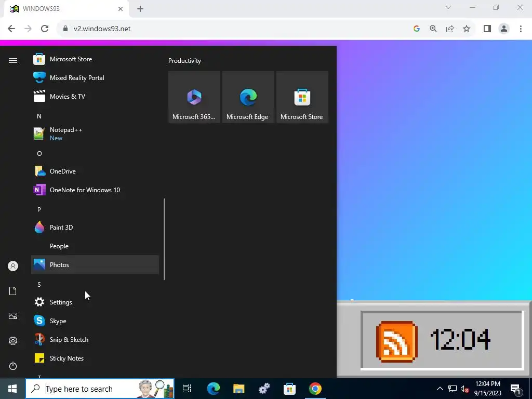Go back in the Chrome browser
The image size is (532, 399).
(11, 29)
